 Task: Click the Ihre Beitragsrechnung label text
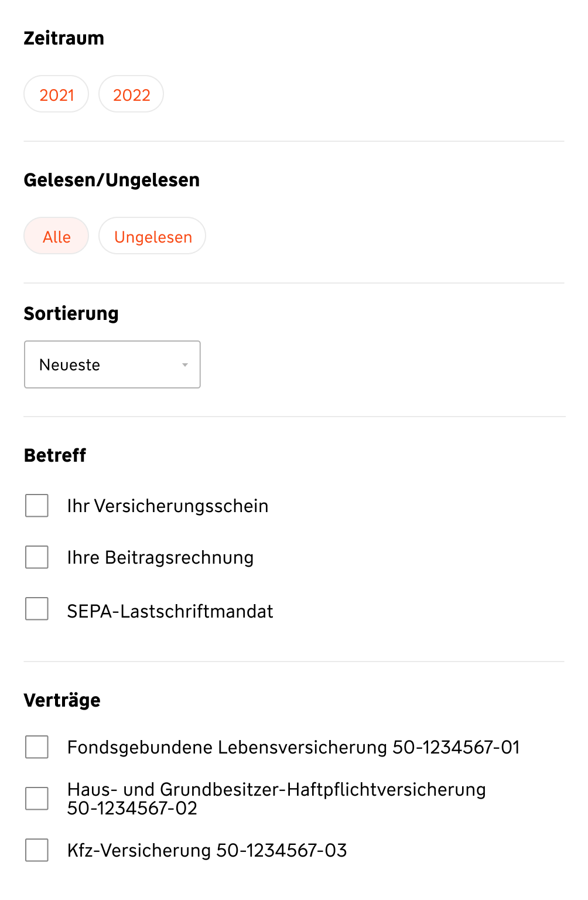160,558
